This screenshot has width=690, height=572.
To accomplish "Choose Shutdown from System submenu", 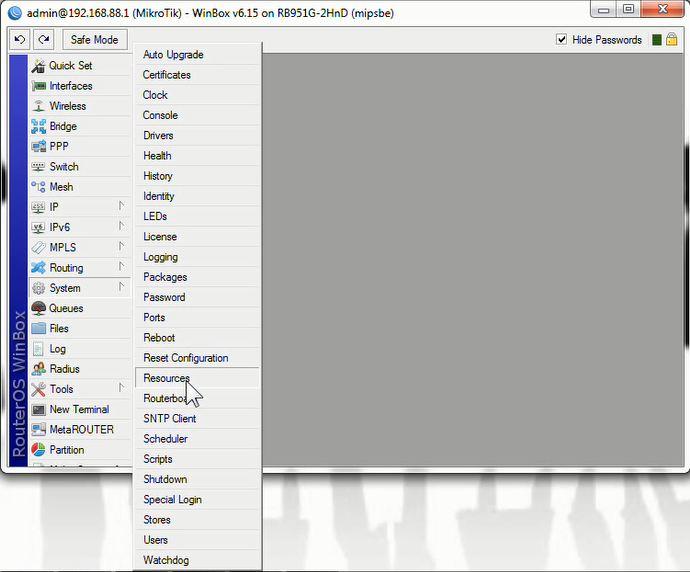I will [x=197, y=480].
